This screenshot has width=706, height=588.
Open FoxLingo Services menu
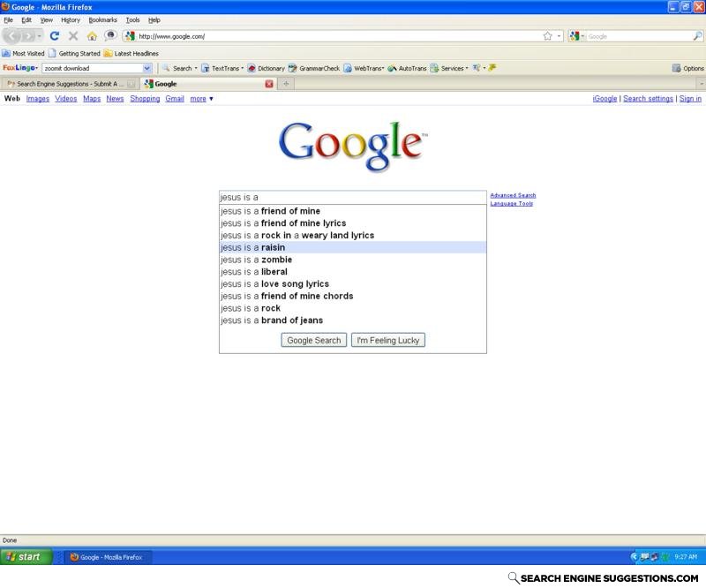tap(449, 68)
